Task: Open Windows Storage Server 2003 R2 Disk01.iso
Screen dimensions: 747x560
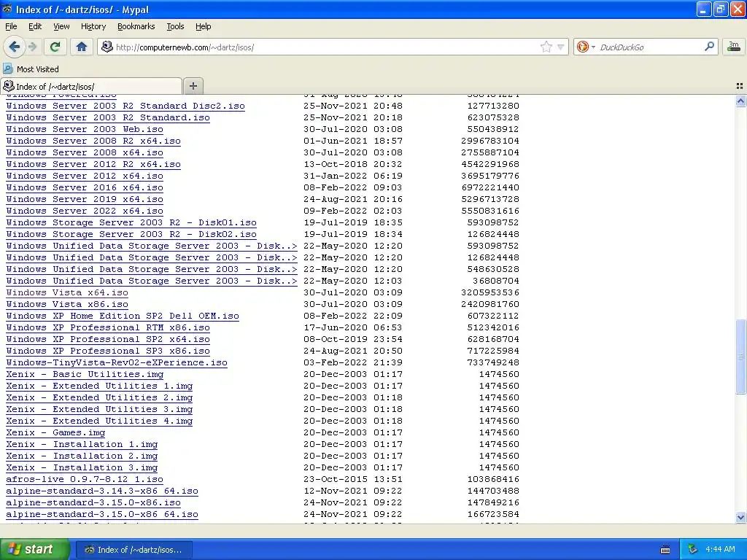Action: click(131, 222)
